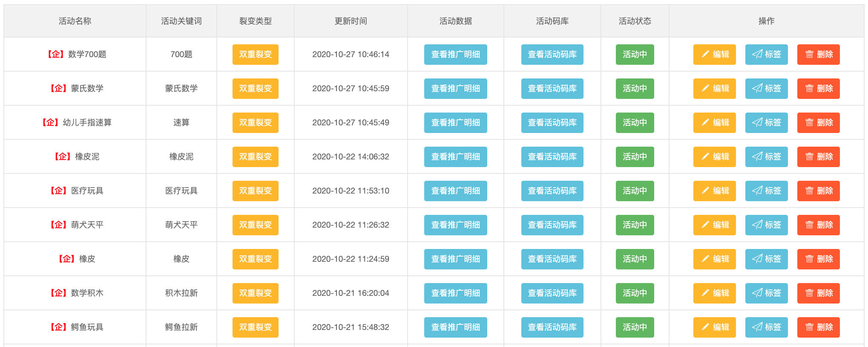The width and height of the screenshot is (868, 347).
Task: Open 查看推广明细 for 数学700题
Action: tap(455, 55)
